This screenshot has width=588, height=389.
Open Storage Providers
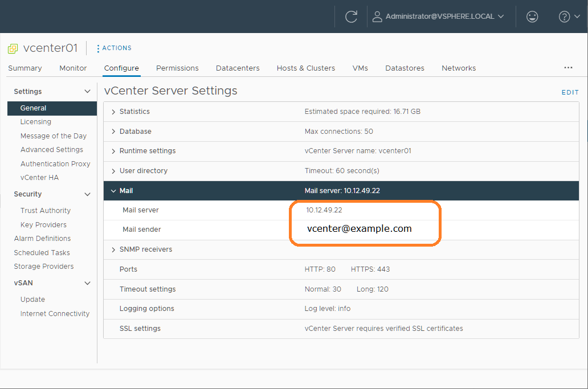44,267
